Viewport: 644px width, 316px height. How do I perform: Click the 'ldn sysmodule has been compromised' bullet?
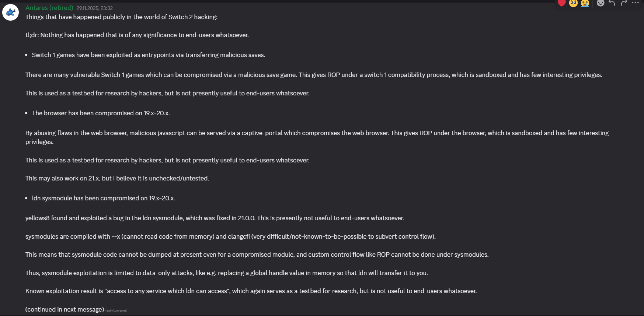[x=104, y=198]
